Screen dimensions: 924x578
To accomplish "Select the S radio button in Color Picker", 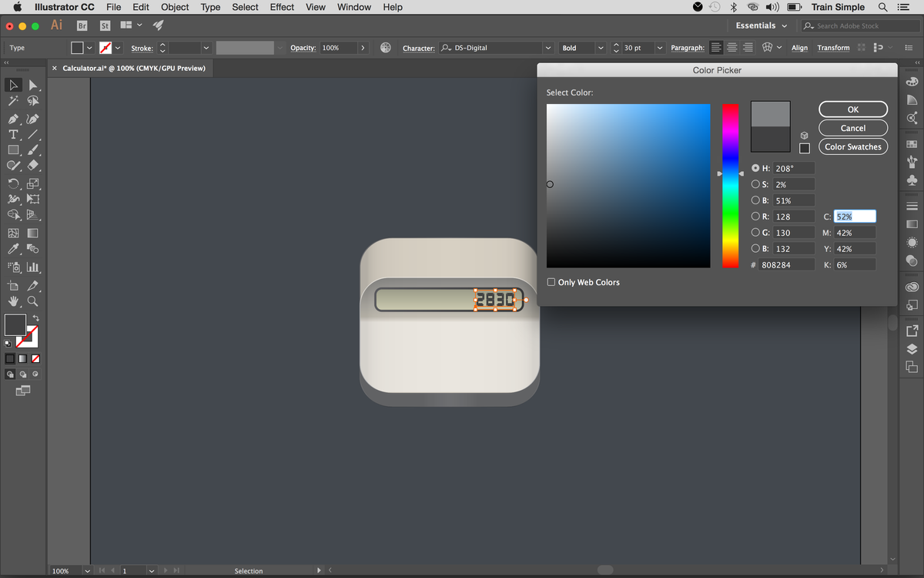I will coord(756,184).
